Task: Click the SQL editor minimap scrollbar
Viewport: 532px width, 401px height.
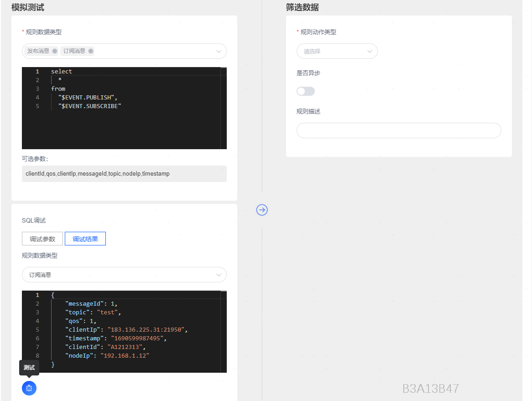Action: [224, 108]
